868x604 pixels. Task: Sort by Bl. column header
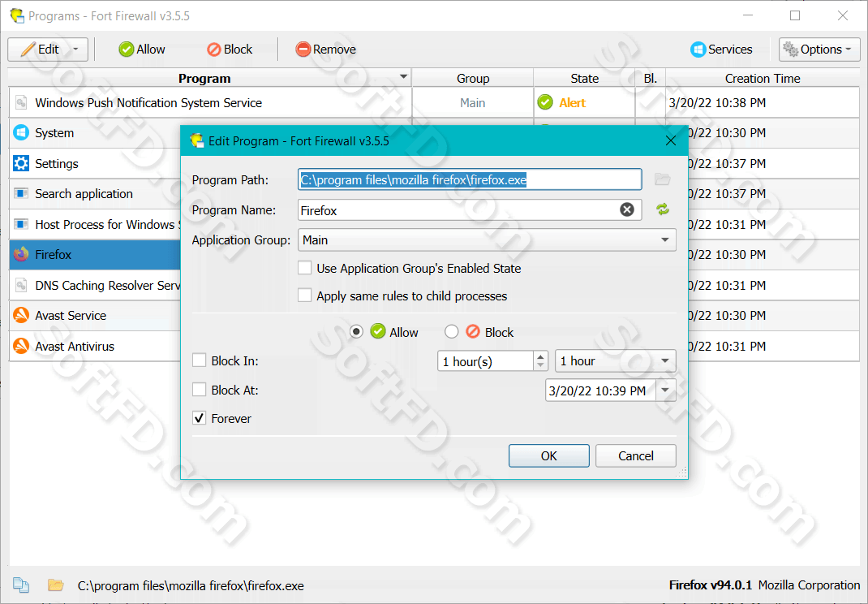tap(651, 78)
